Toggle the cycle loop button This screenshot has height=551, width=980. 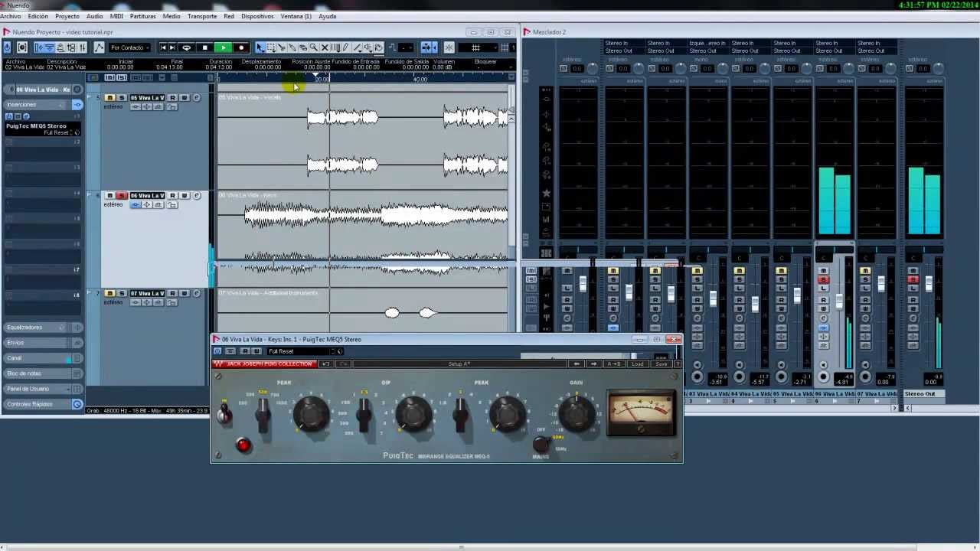point(186,47)
